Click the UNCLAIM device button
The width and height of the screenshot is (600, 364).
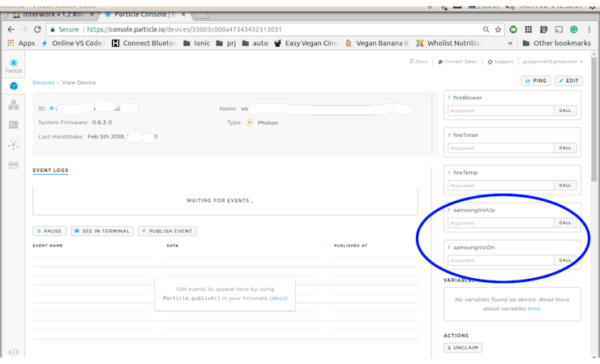tap(463, 348)
